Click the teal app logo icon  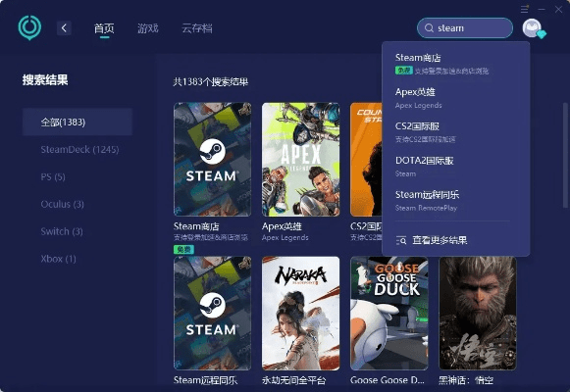coord(29,27)
